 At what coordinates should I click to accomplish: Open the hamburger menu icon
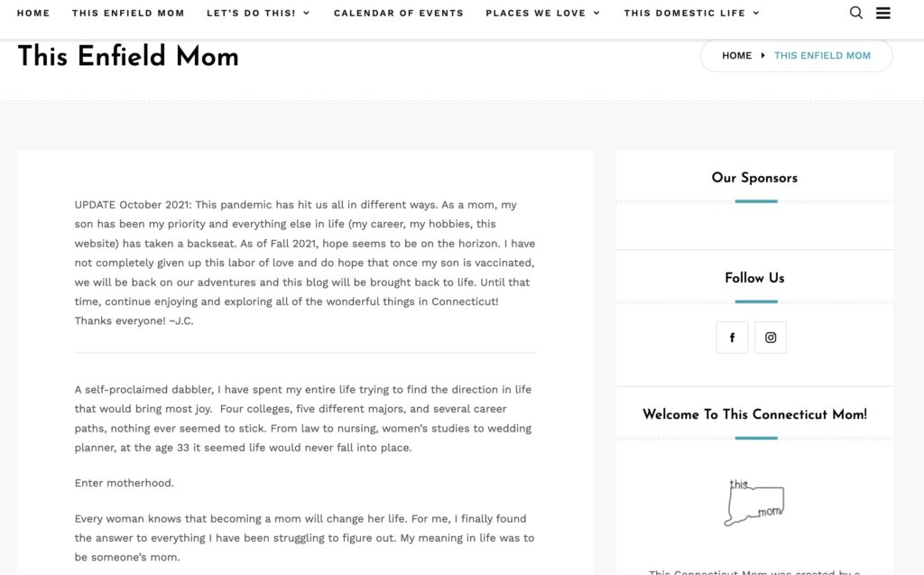click(x=883, y=13)
